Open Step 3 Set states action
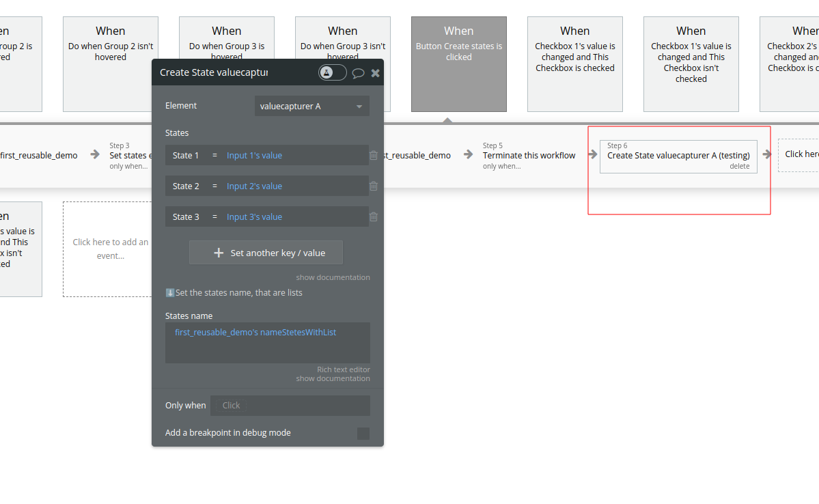This screenshot has width=819, height=504. point(130,155)
